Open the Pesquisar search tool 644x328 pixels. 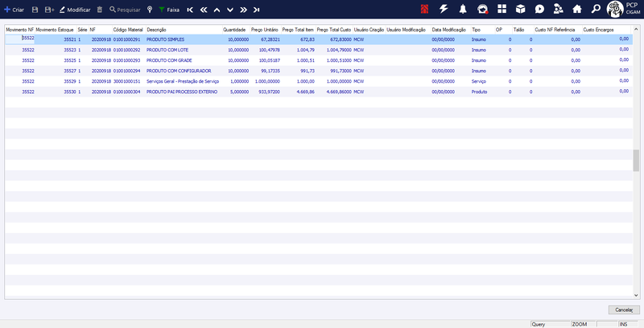pos(125,10)
